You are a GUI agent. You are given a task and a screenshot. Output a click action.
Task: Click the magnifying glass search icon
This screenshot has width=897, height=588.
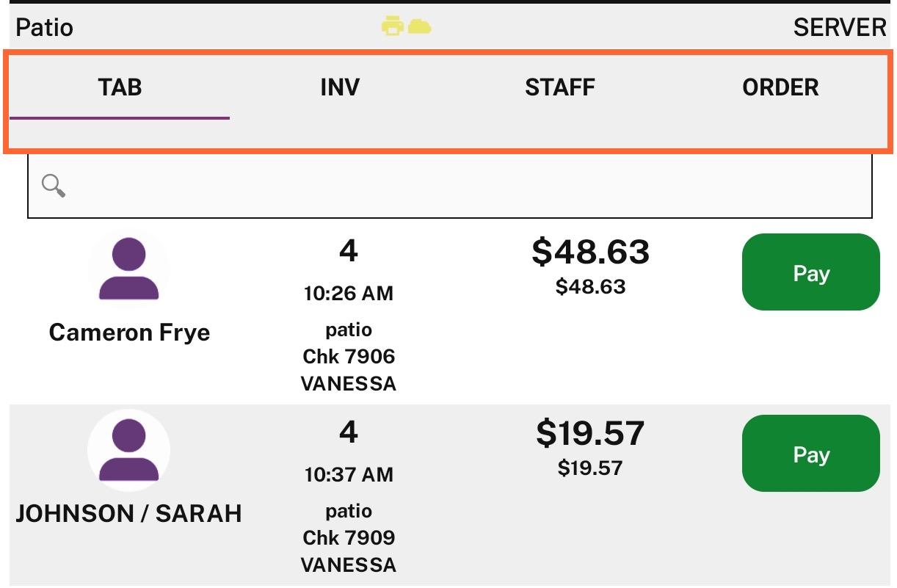54,186
